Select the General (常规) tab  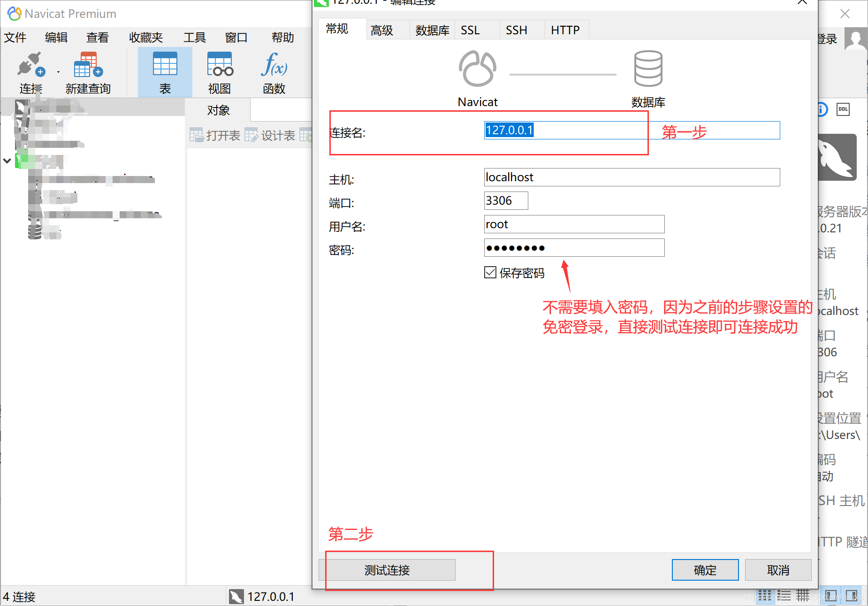point(342,29)
